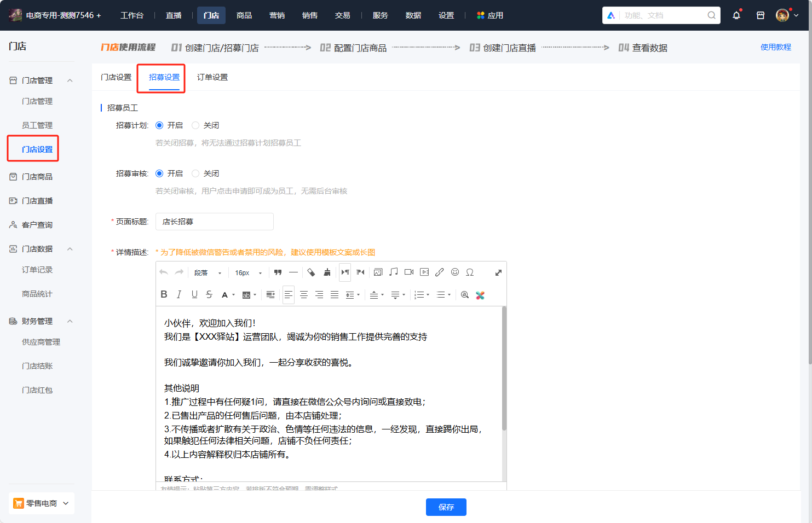The width and height of the screenshot is (812, 523).
Task: Open the font color picker arrow
Action: click(x=234, y=295)
